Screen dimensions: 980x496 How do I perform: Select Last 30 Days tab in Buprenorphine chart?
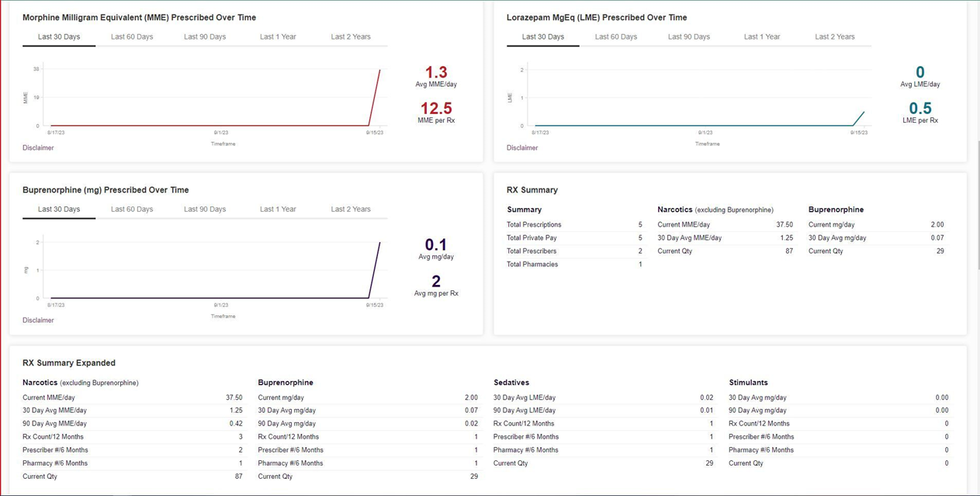(59, 209)
